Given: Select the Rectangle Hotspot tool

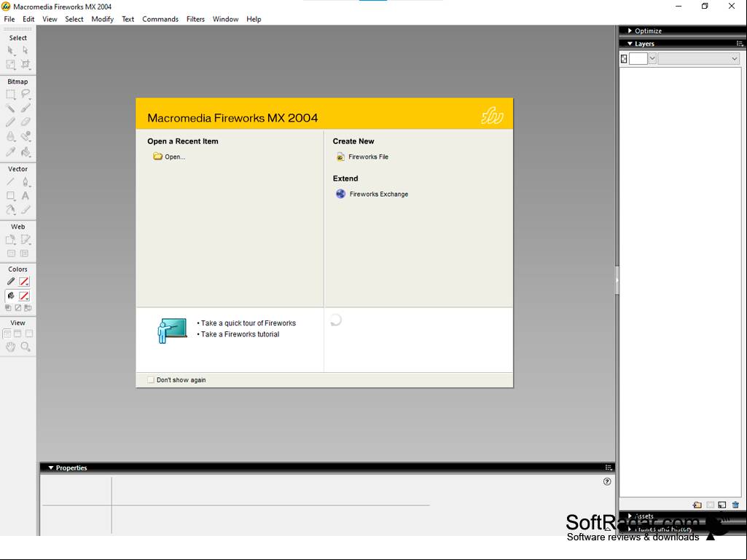Looking at the screenshot, I should 10,240.
